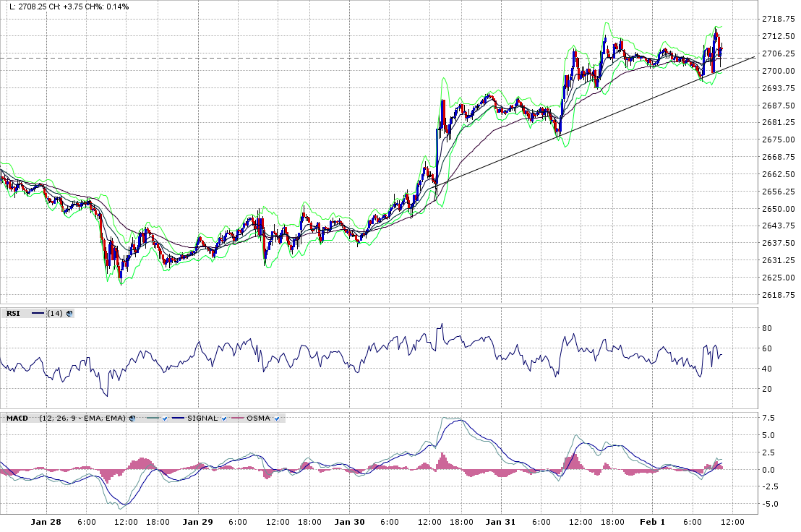Select the blue SIGNAL line color sample

[x=178, y=419]
